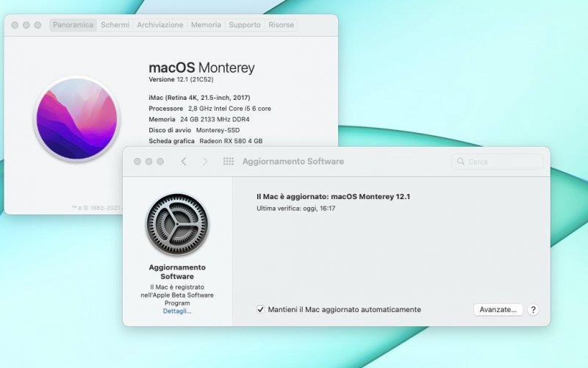Image resolution: width=588 pixels, height=368 pixels.
Task: Click the Aggiornamento Software window title
Action: [x=293, y=162]
